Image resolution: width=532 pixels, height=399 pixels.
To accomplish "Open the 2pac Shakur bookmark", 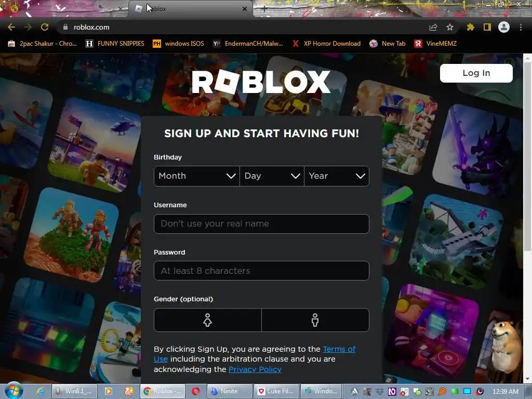I will 43,44.
